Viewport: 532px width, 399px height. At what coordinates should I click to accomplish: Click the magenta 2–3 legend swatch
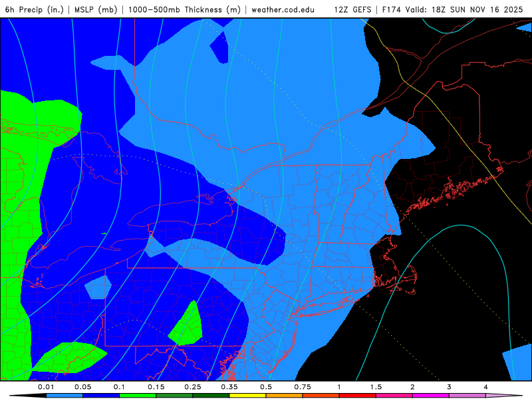click(x=431, y=396)
